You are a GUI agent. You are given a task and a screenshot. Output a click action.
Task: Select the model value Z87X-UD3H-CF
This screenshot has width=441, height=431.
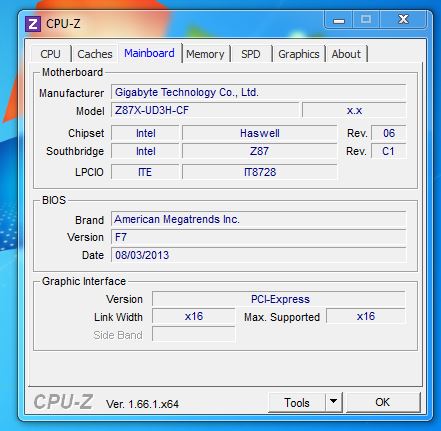(x=205, y=110)
